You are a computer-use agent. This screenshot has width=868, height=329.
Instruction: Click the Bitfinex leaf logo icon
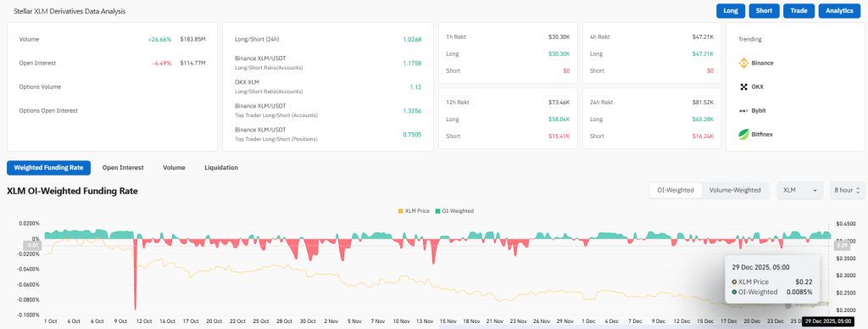[x=743, y=134]
